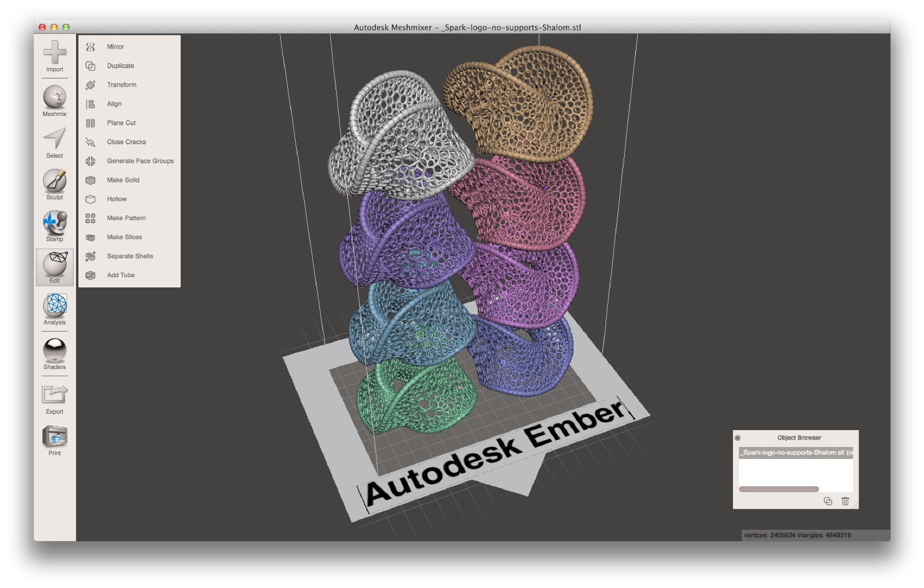Select Make Slices text entry
Image resolution: width=924 pixels, height=588 pixels.
pyautogui.click(x=125, y=237)
